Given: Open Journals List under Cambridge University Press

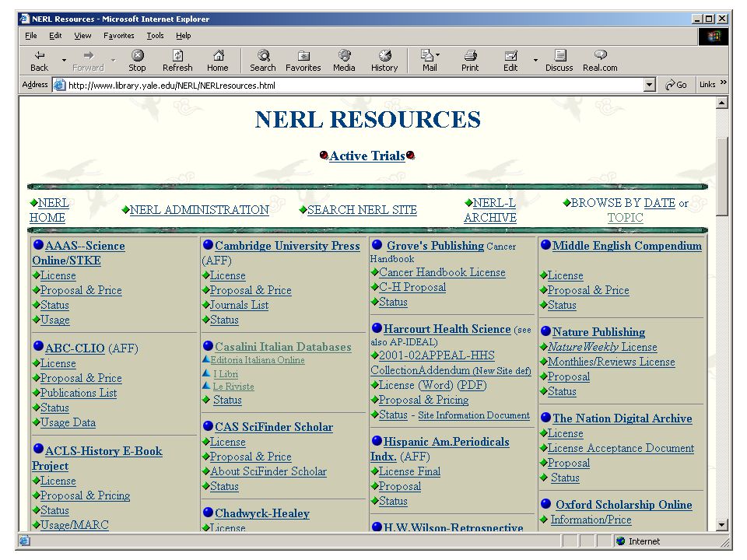Looking at the screenshot, I should [x=239, y=305].
